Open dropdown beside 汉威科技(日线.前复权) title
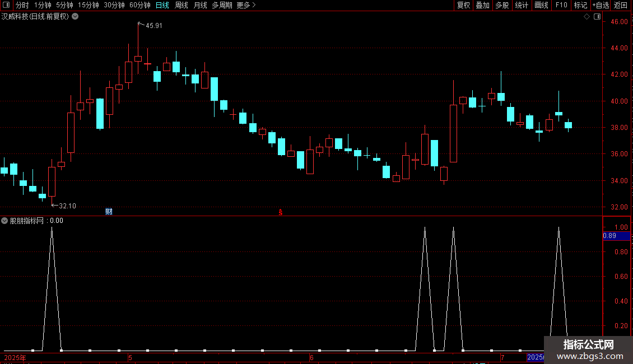The image size is (633, 364). coord(75,17)
